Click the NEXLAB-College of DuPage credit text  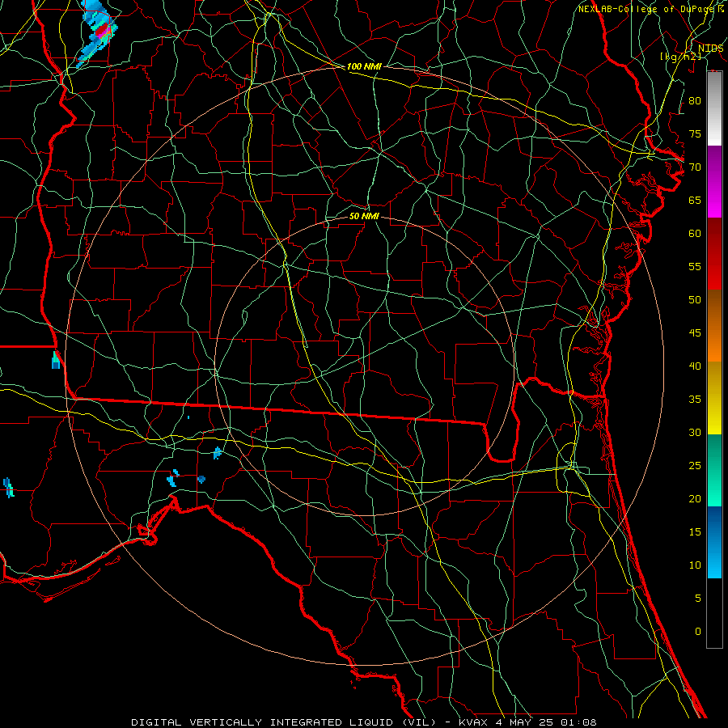click(648, 9)
